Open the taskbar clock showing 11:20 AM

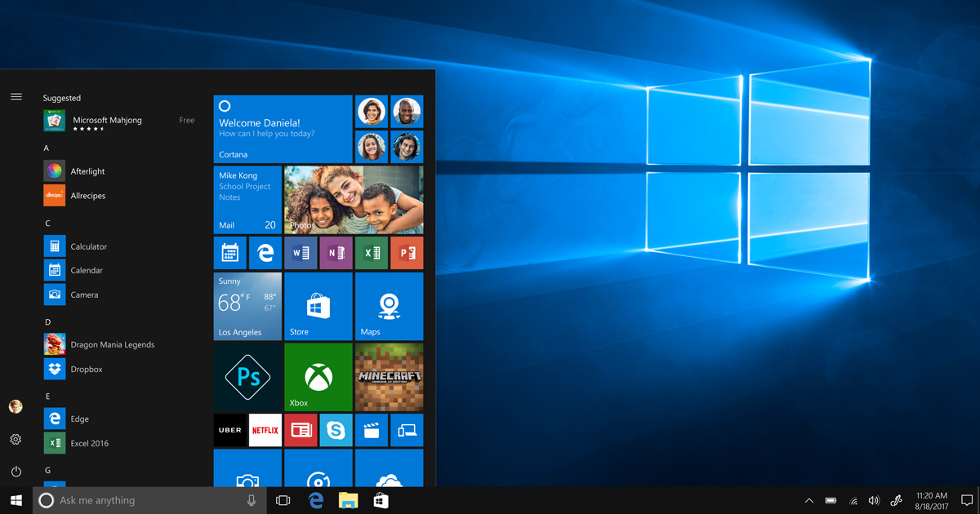(931, 500)
